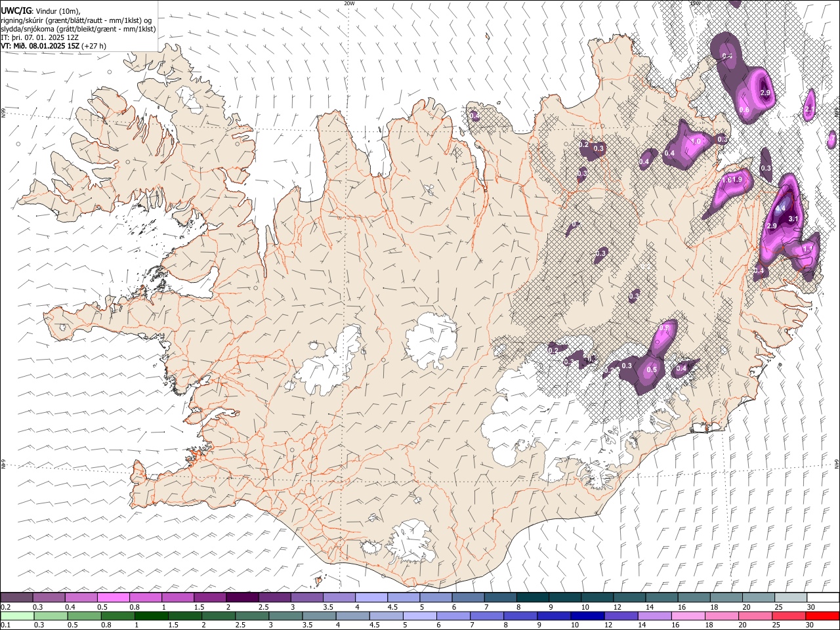Click the valid time 'VT: Mið. 08.01.2025 15Z (+27 h)'
840x630 pixels.
point(54,46)
